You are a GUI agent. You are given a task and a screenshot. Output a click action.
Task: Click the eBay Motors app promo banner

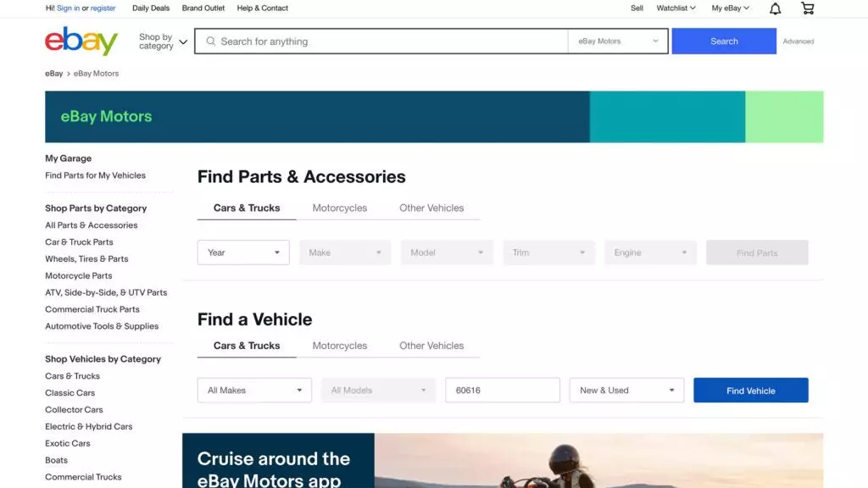click(503, 460)
